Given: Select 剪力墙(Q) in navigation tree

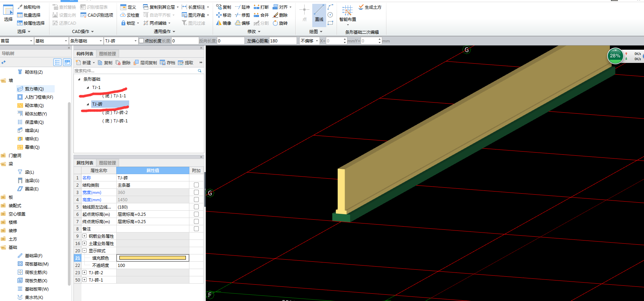Looking at the screenshot, I should click(x=34, y=89).
